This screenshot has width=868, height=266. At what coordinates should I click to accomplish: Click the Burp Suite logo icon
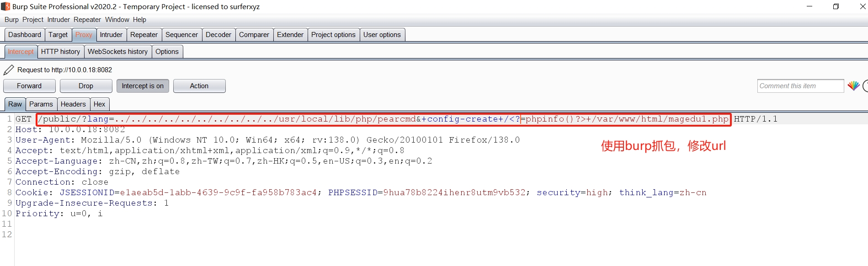pyautogui.click(x=5, y=6)
